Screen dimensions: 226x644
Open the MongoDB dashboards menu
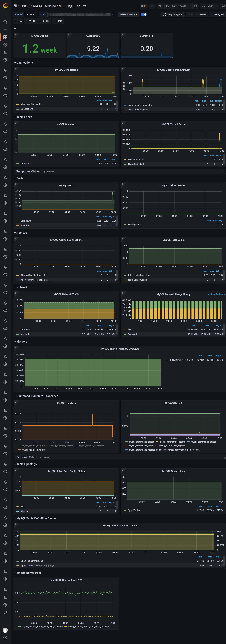click(217, 14)
